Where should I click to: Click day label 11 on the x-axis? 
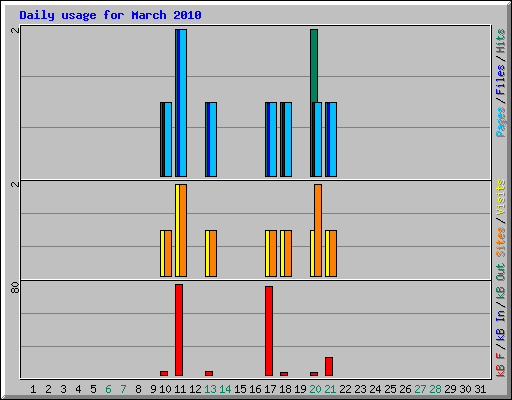[x=180, y=389]
